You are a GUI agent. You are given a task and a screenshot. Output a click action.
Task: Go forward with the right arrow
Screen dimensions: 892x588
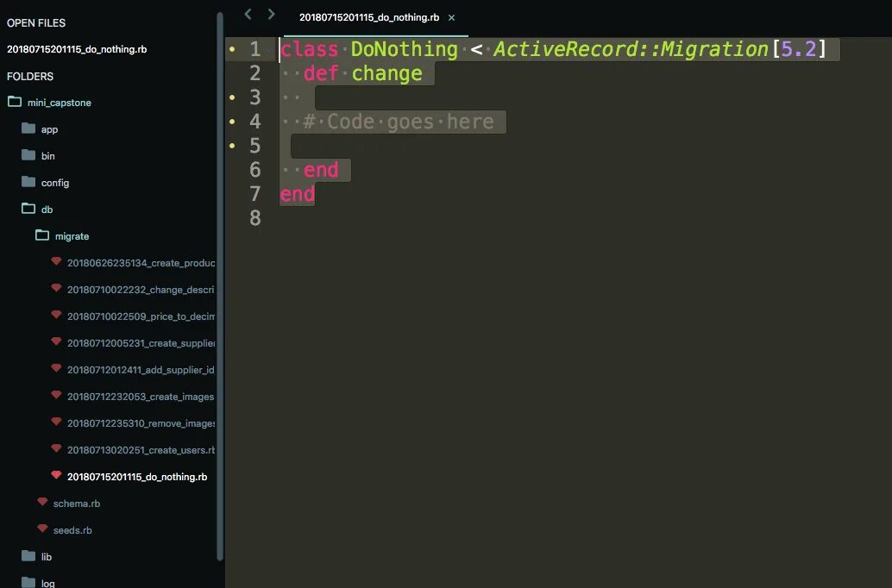(272, 14)
